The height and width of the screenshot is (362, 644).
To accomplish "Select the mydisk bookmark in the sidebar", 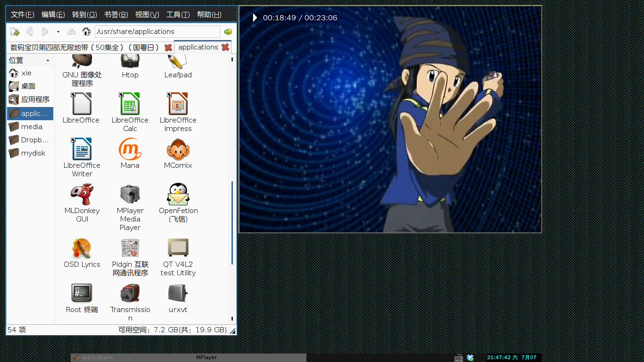I will coord(30,153).
